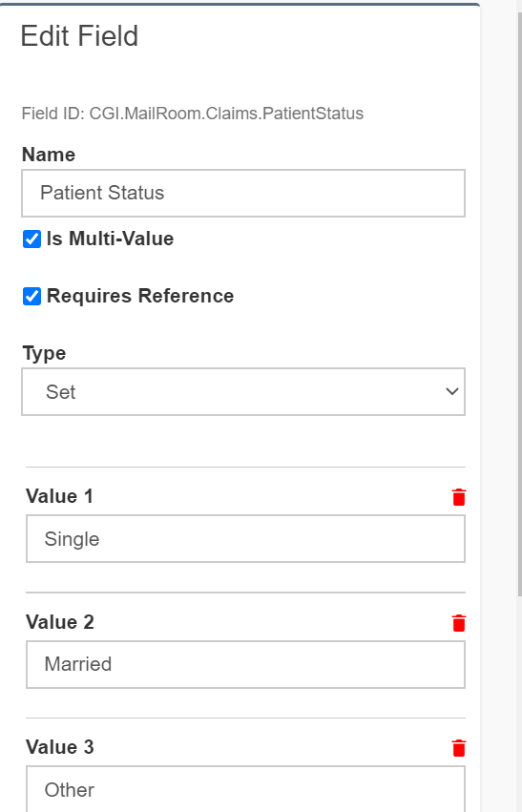Click the Value 2 label
The image size is (522, 812).
(x=60, y=622)
